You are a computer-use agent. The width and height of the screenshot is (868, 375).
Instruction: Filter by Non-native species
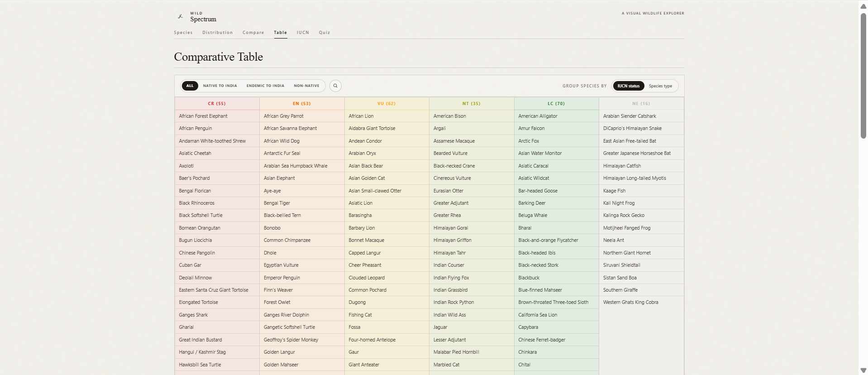[x=306, y=86]
